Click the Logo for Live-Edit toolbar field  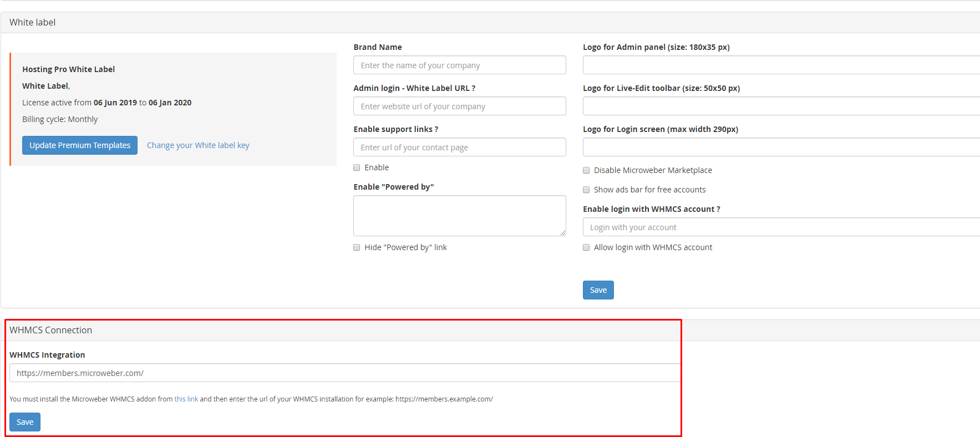[x=781, y=106]
